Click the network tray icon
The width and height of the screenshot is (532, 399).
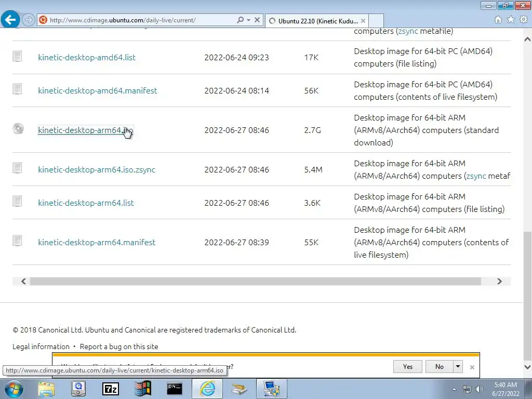467,389
